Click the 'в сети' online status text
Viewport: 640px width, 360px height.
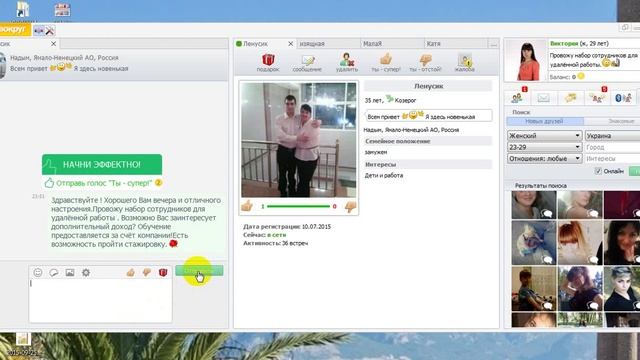click(x=277, y=235)
